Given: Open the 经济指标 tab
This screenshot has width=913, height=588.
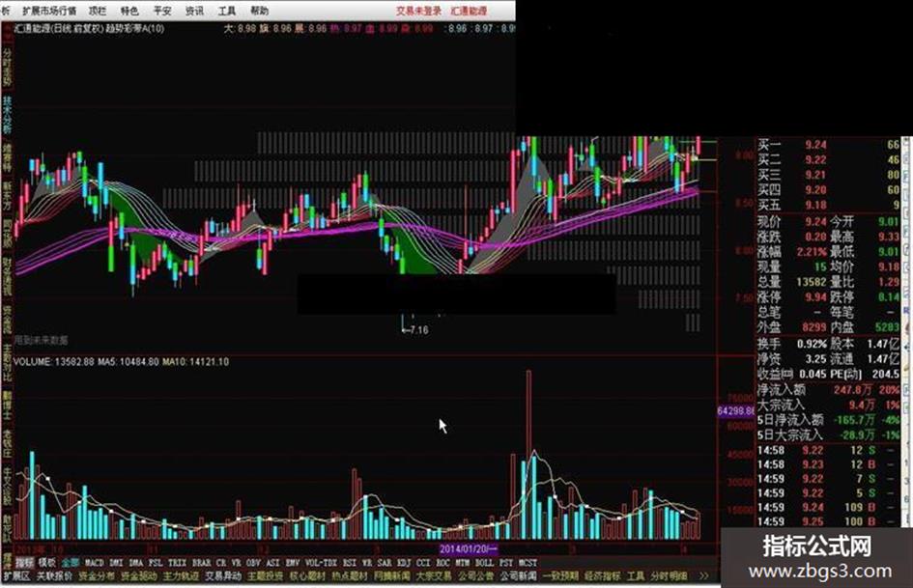Looking at the screenshot, I should (x=603, y=575).
